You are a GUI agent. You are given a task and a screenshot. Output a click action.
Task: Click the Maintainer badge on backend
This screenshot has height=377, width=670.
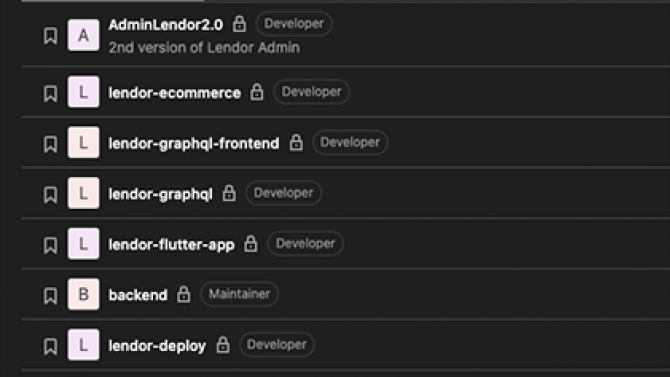tap(239, 294)
